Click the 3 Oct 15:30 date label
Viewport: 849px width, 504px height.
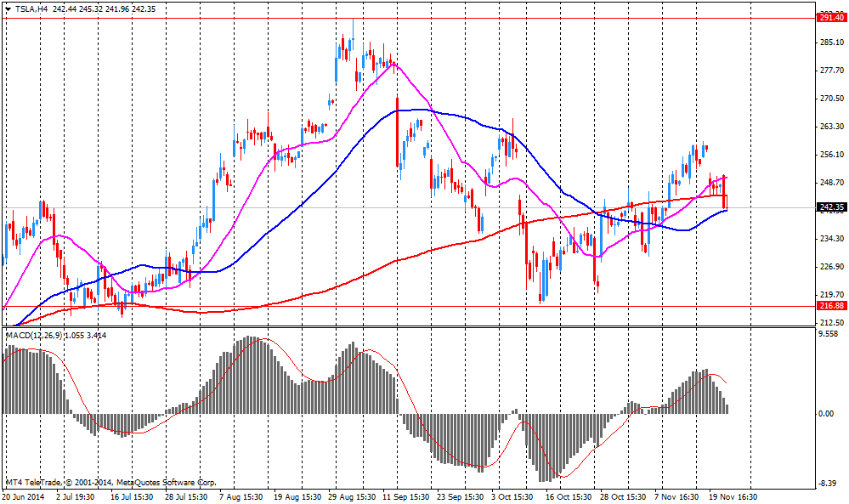[x=512, y=497]
